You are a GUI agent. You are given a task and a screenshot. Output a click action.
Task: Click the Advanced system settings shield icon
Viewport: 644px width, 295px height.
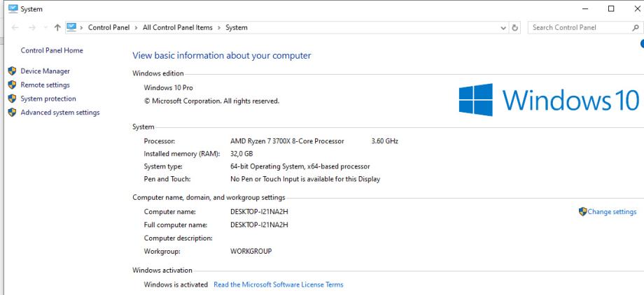pyautogui.click(x=11, y=113)
